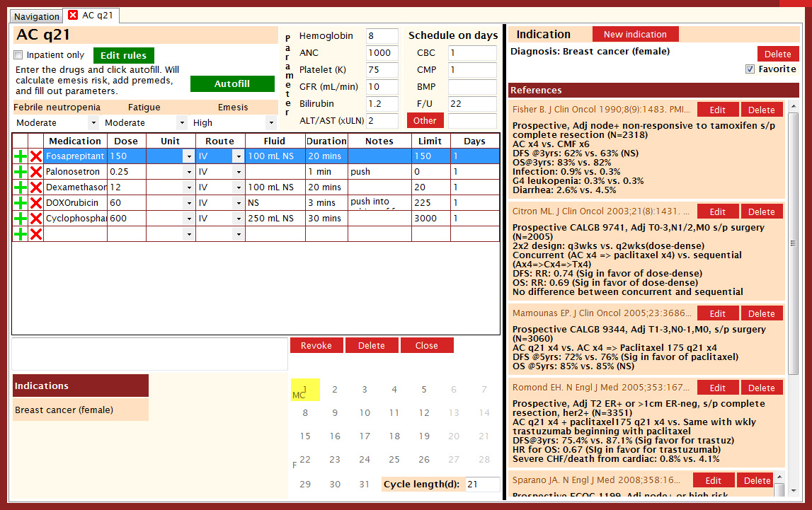Click green plus on Cyclophosphamide row

21,219
